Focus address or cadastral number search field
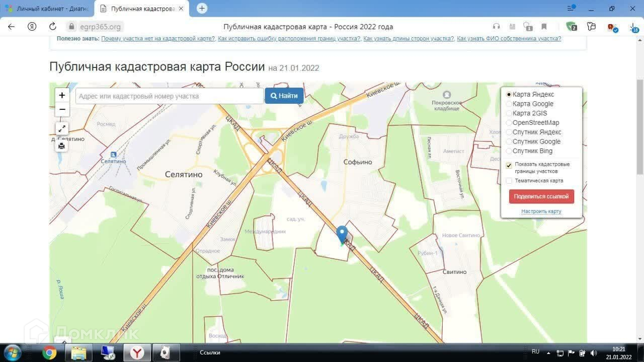Screen dimensions: 644x362 tap(170, 96)
